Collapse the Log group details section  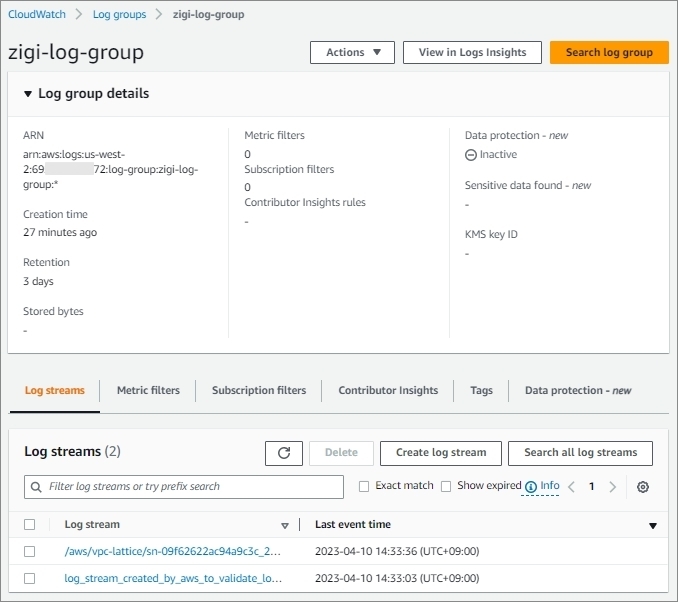tap(28, 94)
